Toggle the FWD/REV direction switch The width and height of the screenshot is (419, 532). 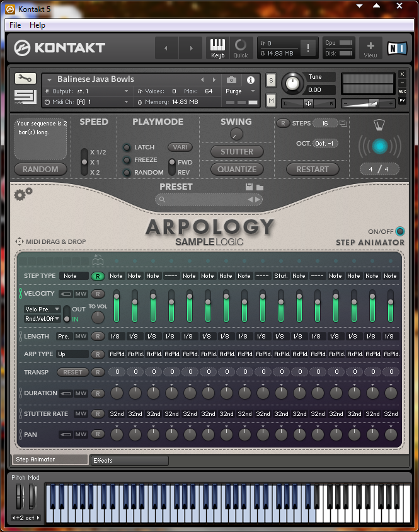coord(172,167)
